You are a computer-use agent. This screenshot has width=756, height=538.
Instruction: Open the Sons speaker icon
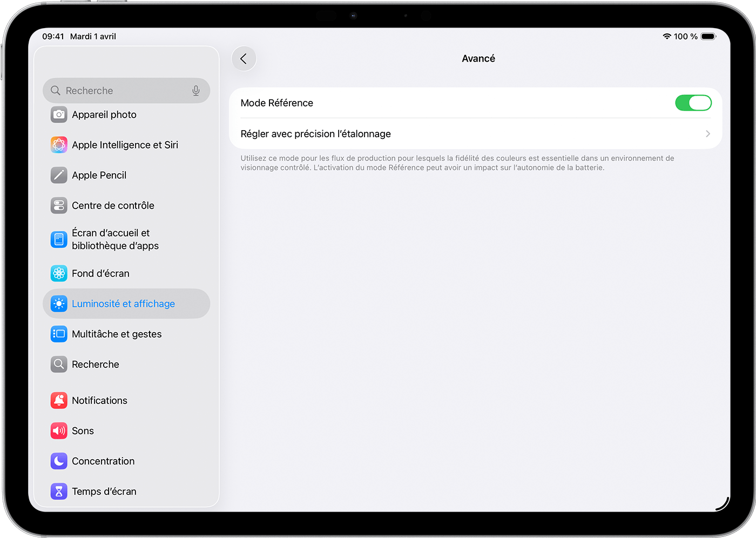59,431
